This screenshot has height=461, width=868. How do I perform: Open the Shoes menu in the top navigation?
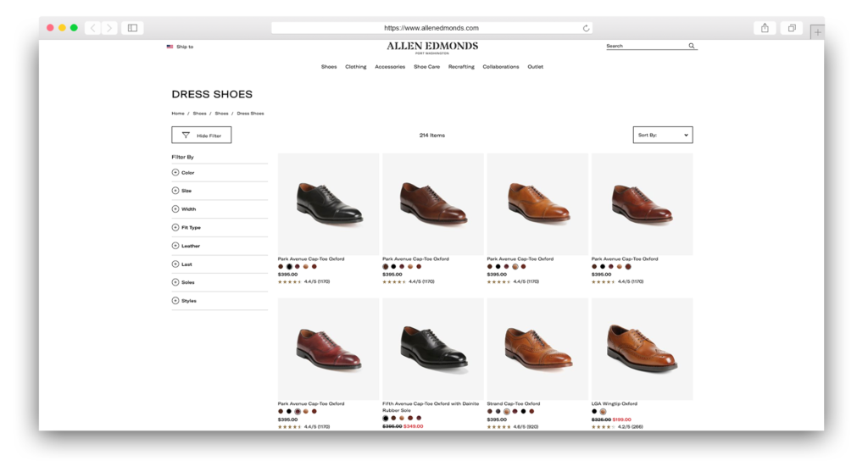click(x=329, y=67)
